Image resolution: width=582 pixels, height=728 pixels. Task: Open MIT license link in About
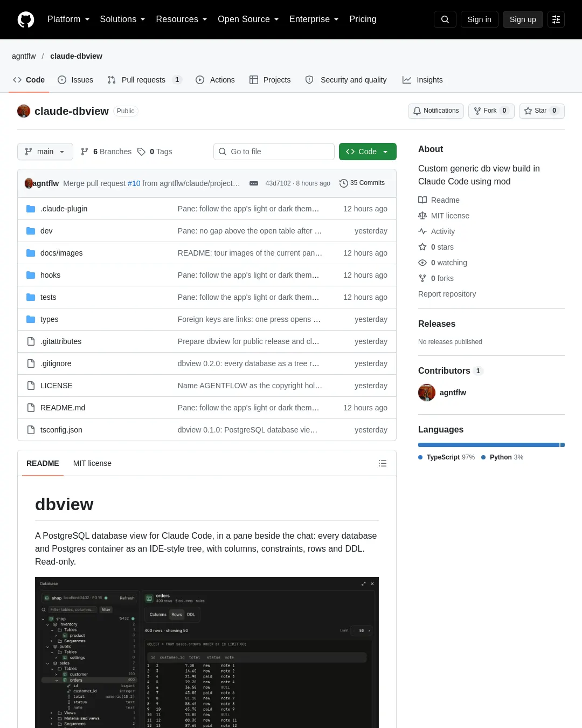point(444,216)
